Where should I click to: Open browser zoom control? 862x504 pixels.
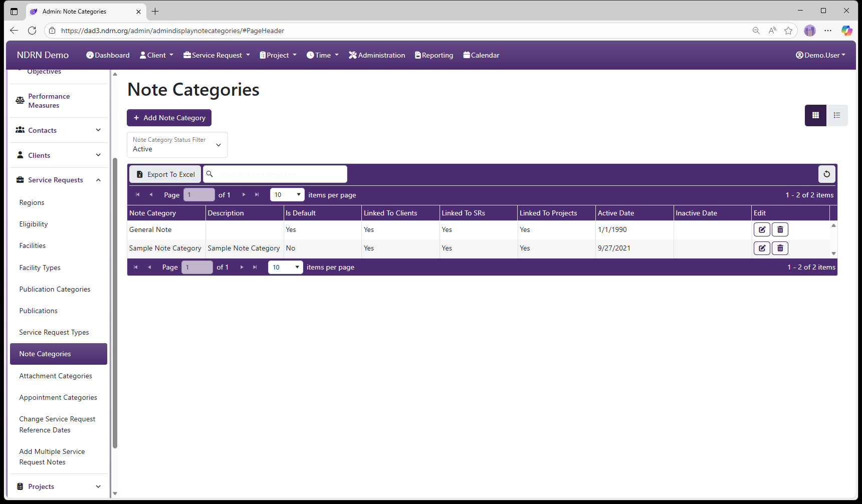coord(756,31)
